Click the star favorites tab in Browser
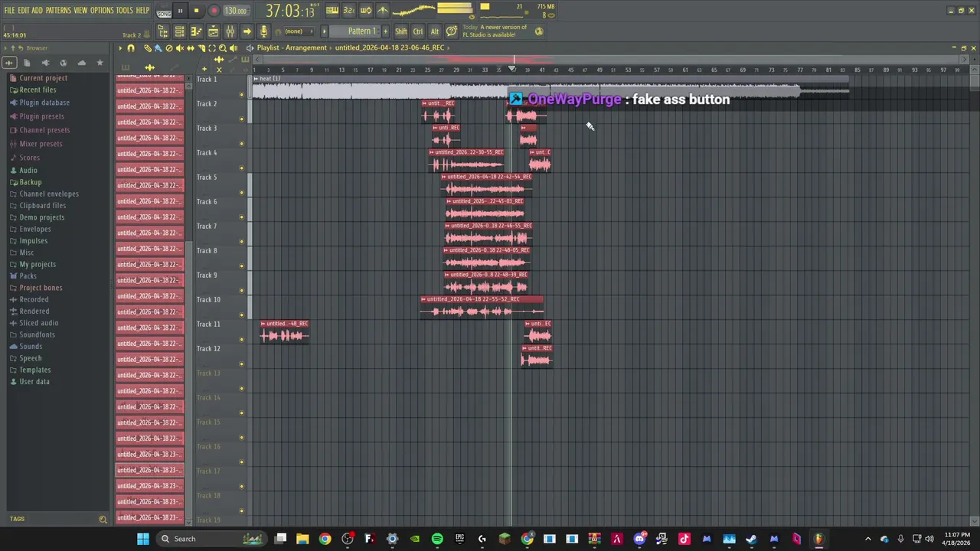Image resolution: width=980 pixels, height=551 pixels. pos(100,63)
